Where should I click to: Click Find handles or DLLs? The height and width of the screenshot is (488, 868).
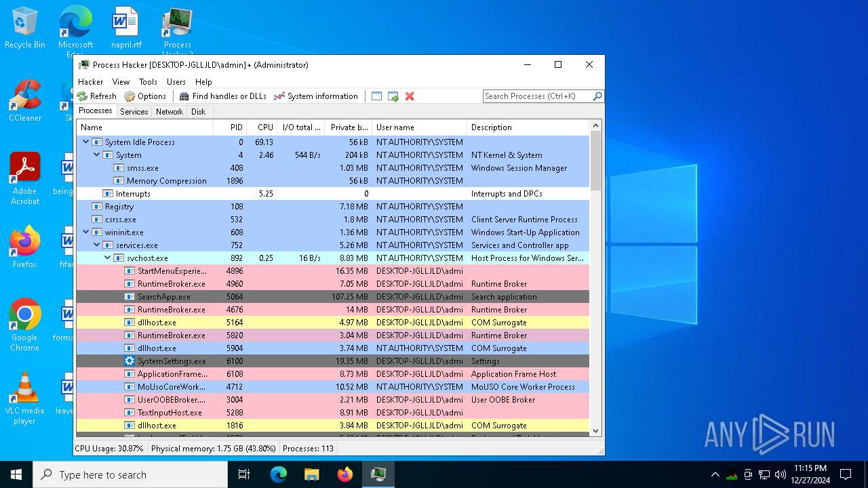222,96
